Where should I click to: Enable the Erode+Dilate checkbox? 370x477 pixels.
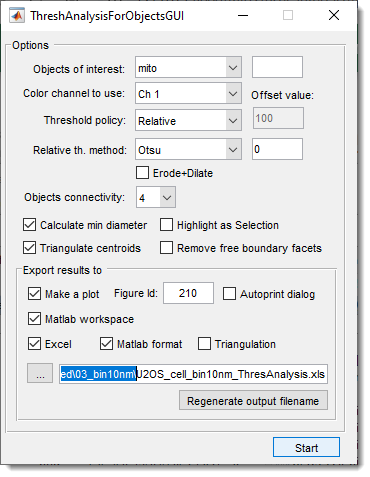(142, 173)
